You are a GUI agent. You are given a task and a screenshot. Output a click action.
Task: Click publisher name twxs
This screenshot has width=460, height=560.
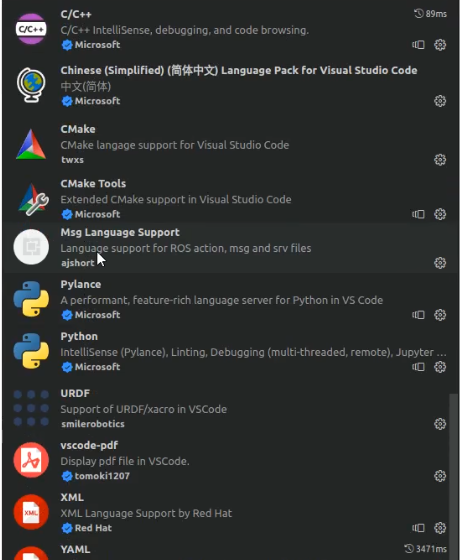point(72,160)
